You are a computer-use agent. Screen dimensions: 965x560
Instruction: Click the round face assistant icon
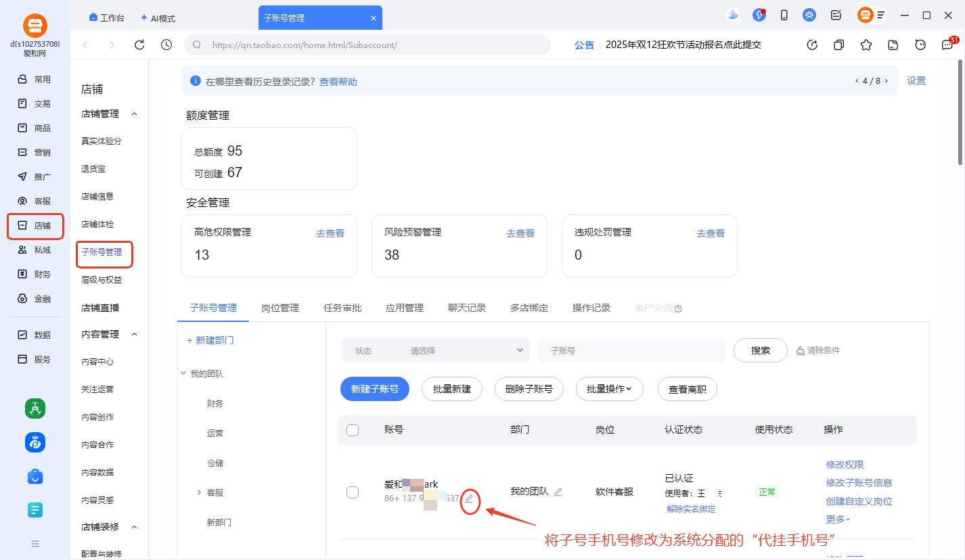tap(920, 45)
